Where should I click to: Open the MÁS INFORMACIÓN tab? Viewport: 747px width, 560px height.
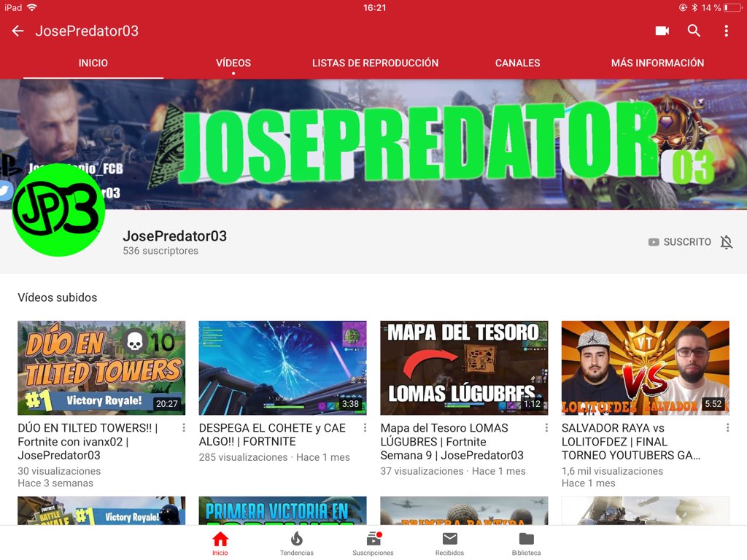pyautogui.click(x=657, y=63)
